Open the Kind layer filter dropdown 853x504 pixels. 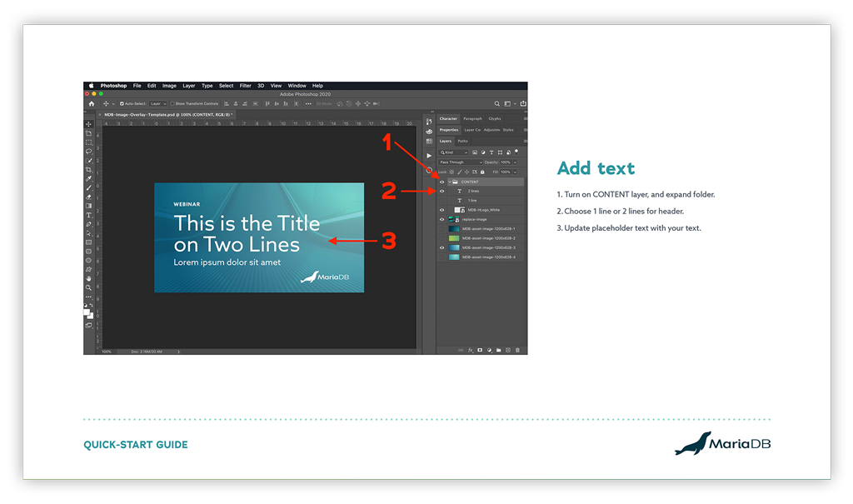point(454,152)
